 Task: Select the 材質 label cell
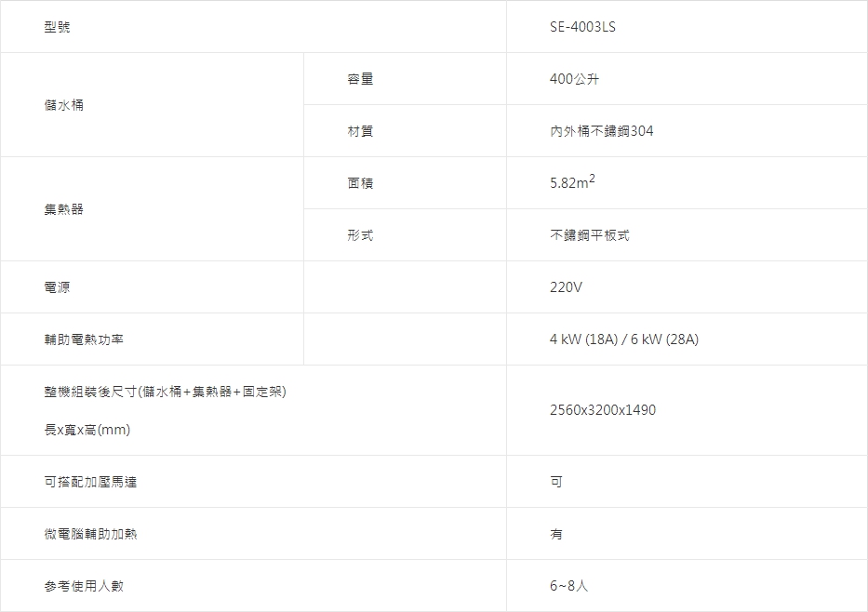(360, 131)
